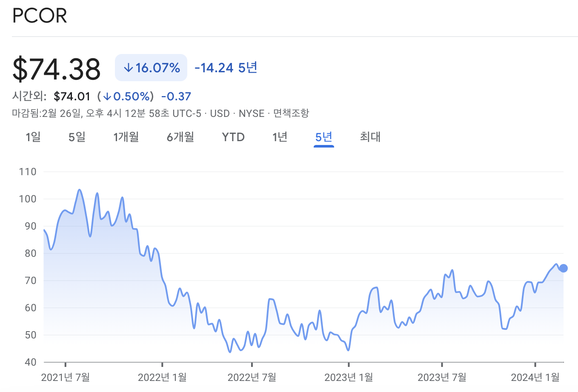The height and width of the screenshot is (392, 578).
Task: Click the $74.38 price value
Action: pyautogui.click(x=57, y=69)
